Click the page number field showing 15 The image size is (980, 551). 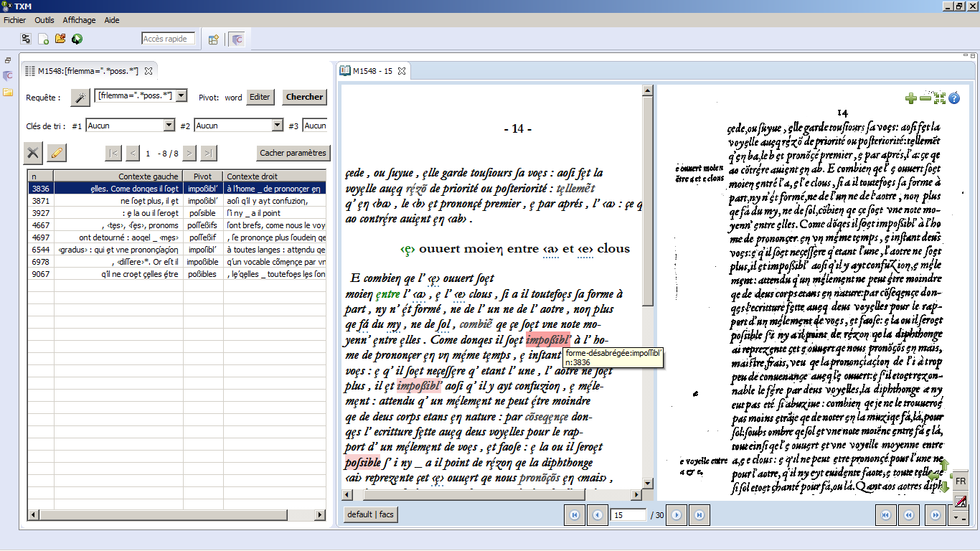pyautogui.click(x=628, y=514)
